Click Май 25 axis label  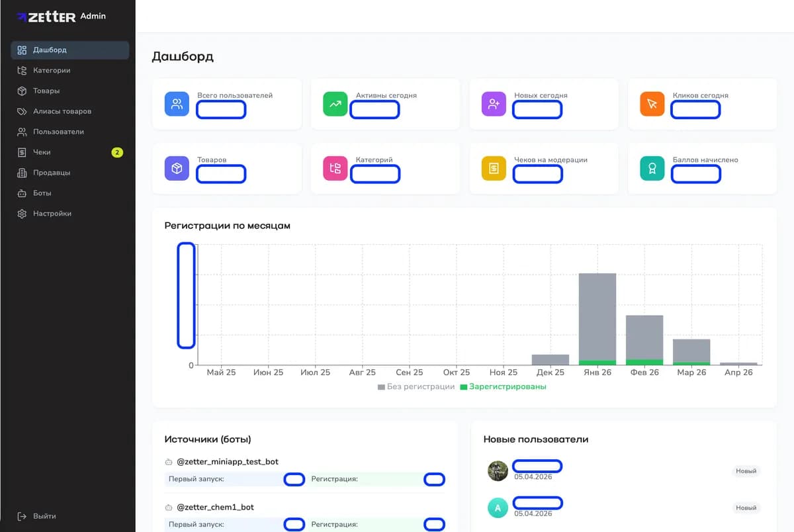click(221, 373)
